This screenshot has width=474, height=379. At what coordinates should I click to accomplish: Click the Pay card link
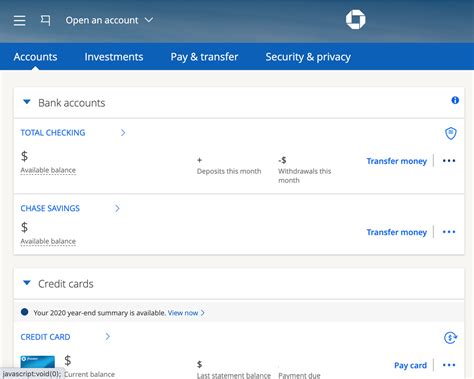410,365
